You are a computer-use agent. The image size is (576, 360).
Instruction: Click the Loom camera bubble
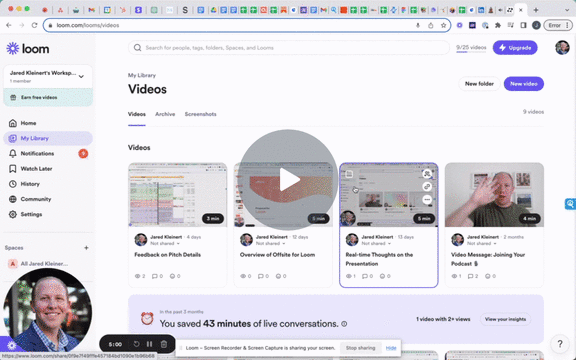(47, 312)
